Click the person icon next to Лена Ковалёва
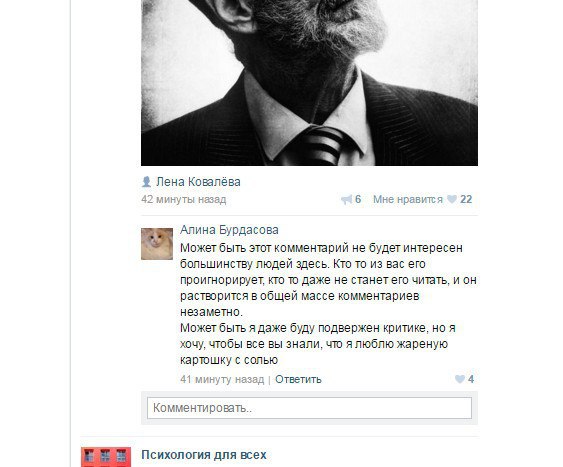The width and height of the screenshot is (563, 467). point(146,182)
